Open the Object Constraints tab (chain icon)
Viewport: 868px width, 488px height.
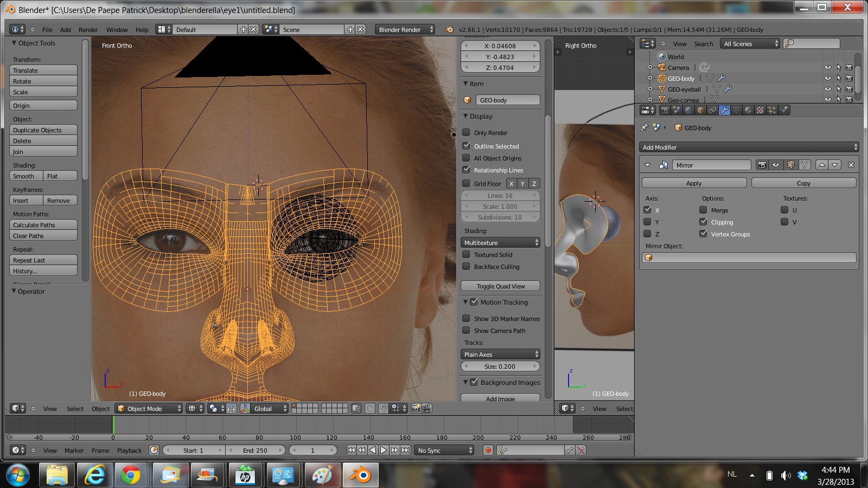coord(712,110)
